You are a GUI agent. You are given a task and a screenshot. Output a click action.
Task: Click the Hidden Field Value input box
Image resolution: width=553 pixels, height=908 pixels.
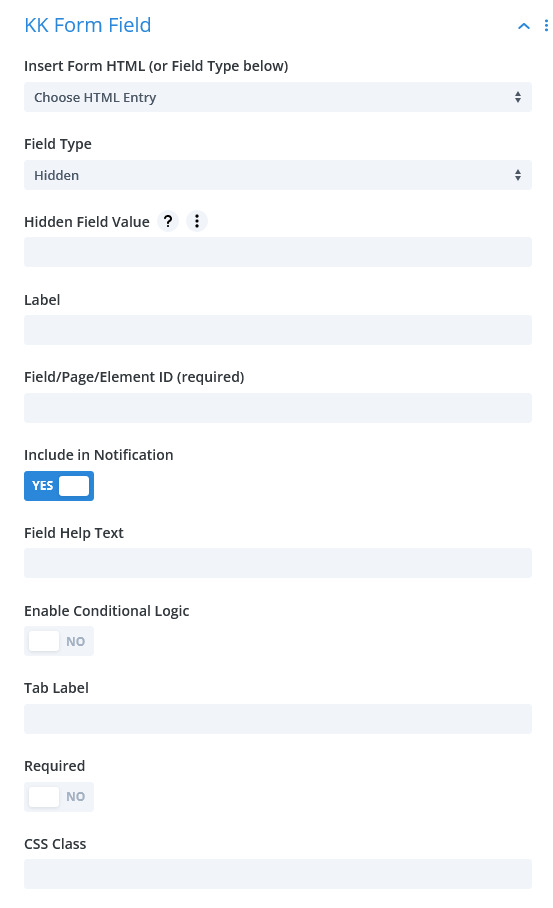pyautogui.click(x=278, y=252)
